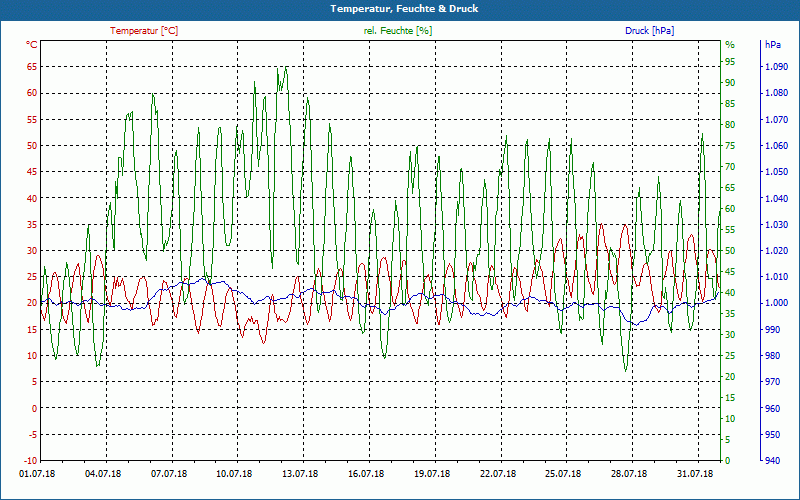Click humidity axis value 50
The width and height of the screenshot is (800, 500).
[x=730, y=251]
